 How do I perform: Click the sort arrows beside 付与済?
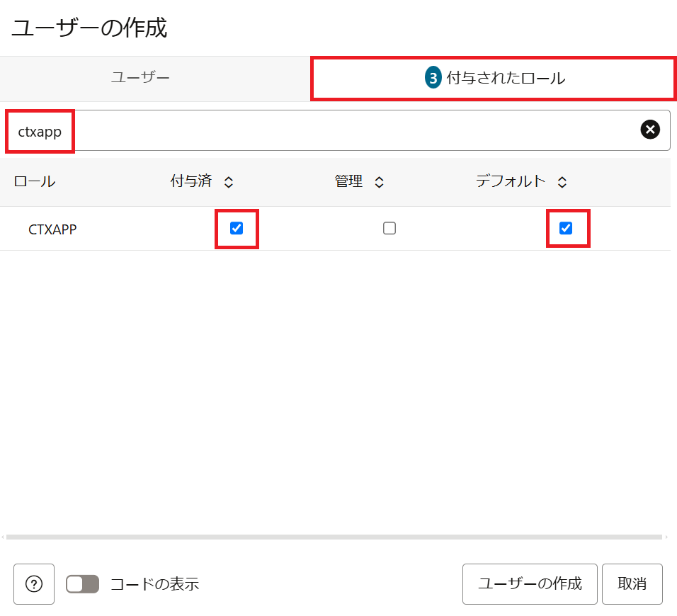(228, 183)
